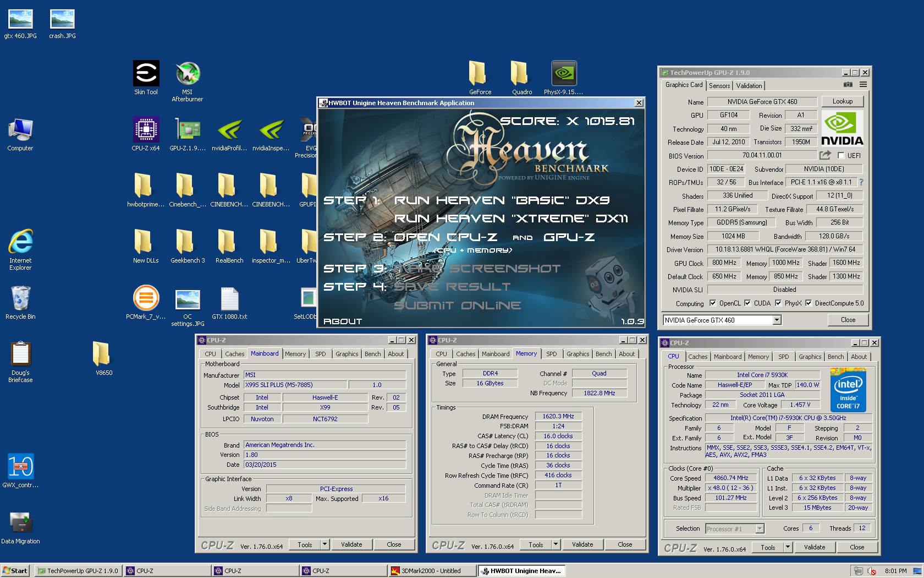Image resolution: width=924 pixels, height=578 pixels.
Task: Toggle the PhysX checkbox in GPU-Z
Action: click(x=778, y=303)
